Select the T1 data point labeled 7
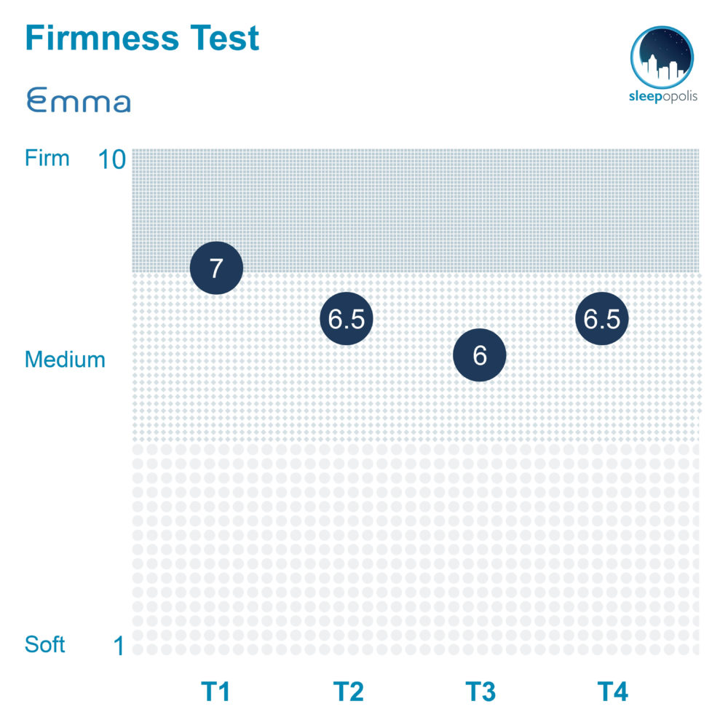This screenshot has height=728, width=728. (x=216, y=268)
